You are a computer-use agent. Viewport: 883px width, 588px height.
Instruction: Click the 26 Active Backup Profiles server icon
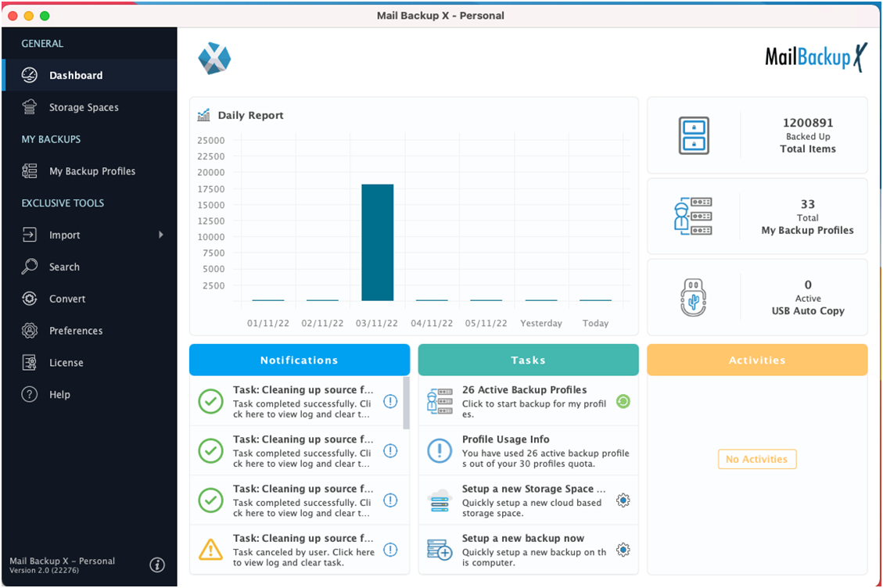point(440,402)
